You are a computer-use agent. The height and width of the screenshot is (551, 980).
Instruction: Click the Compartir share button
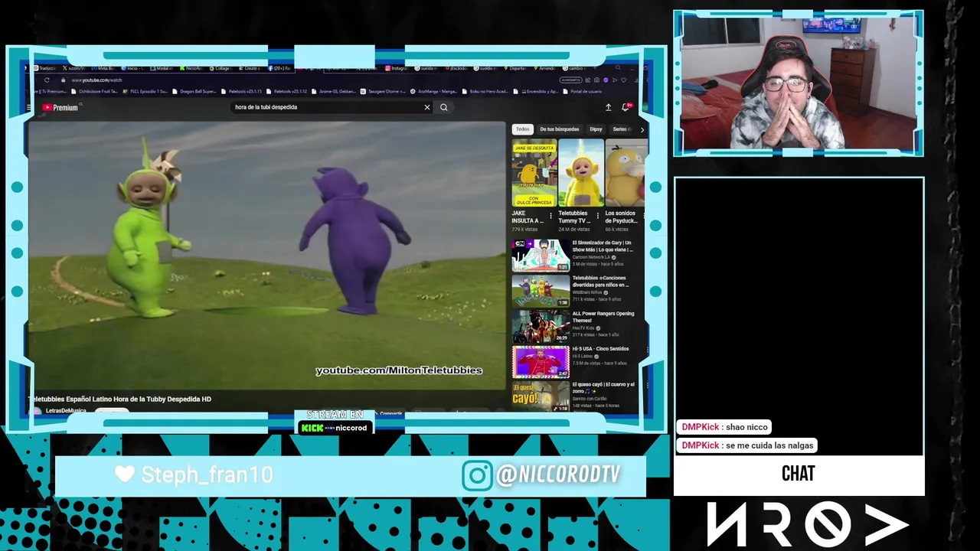pyautogui.click(x=390, y=413)
